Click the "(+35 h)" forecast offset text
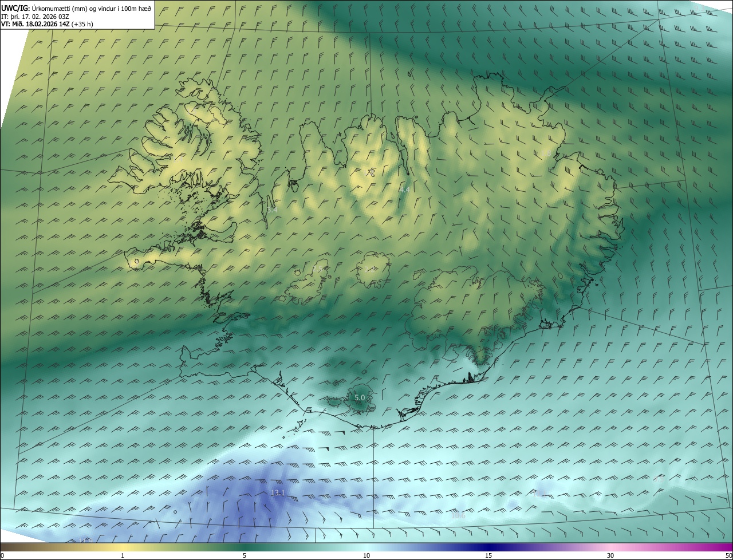 click(82, 24)
